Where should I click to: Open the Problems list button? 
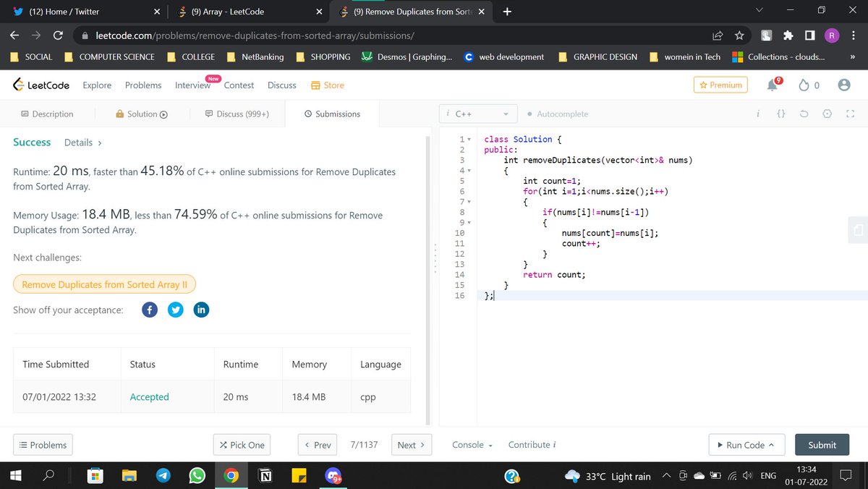(43, 445)
